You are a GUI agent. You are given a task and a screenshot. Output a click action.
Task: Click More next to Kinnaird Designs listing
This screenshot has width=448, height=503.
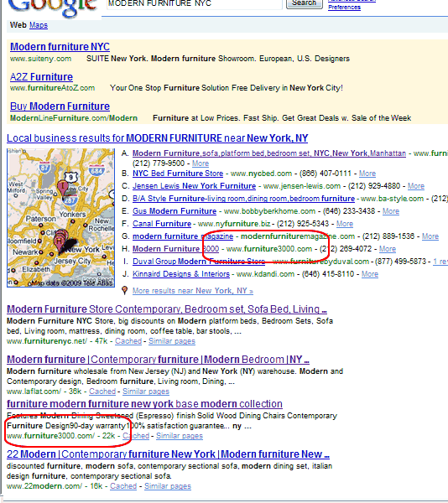click(x=370, y=274)
